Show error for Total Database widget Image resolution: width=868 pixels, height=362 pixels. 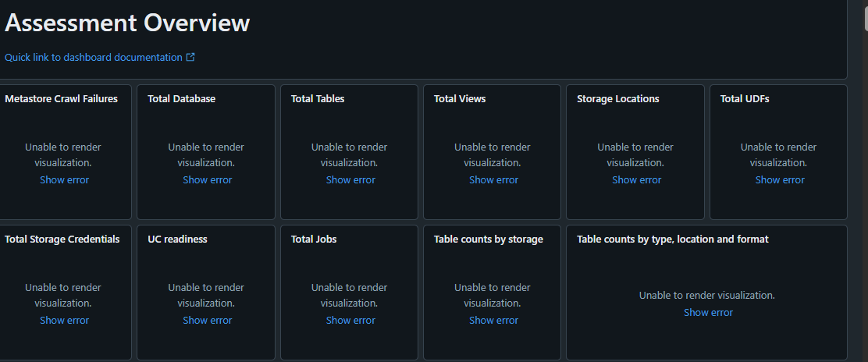pos(207,180)
